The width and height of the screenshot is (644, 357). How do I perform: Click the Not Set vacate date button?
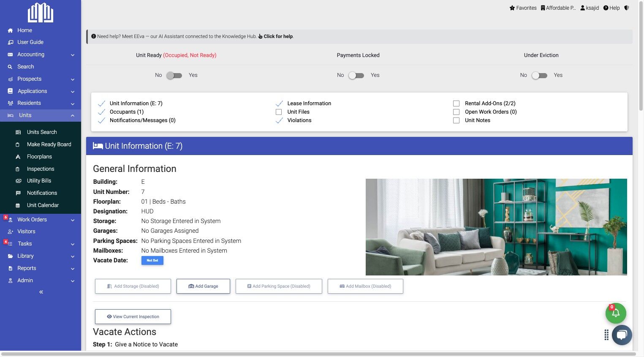(x=152, y=261)
